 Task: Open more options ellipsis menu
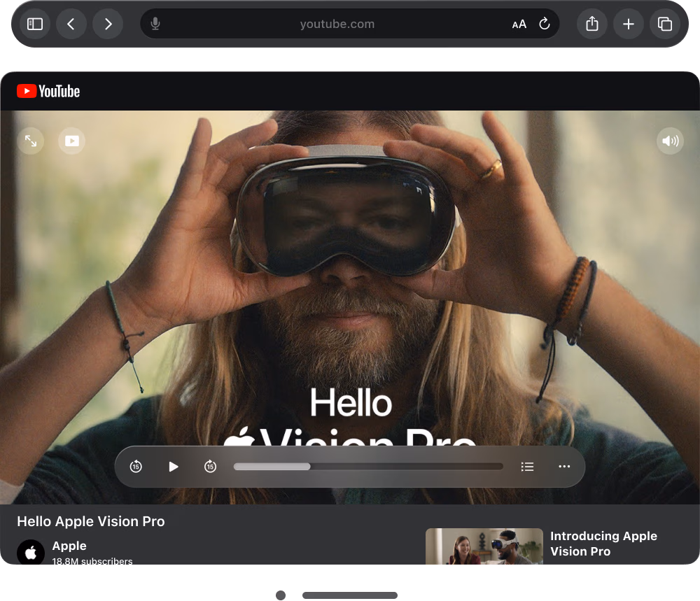564,466
